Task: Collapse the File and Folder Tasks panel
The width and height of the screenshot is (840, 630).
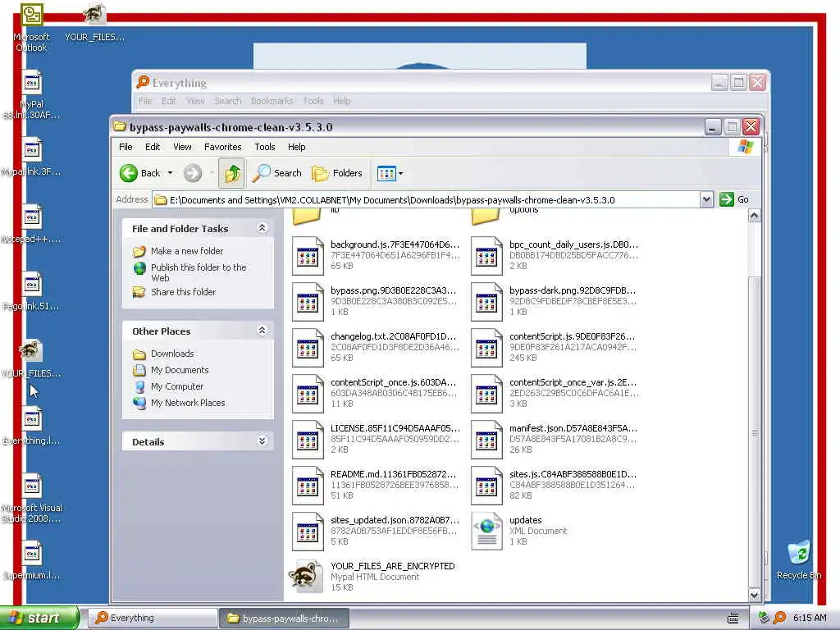Action: tap(262, 228)
